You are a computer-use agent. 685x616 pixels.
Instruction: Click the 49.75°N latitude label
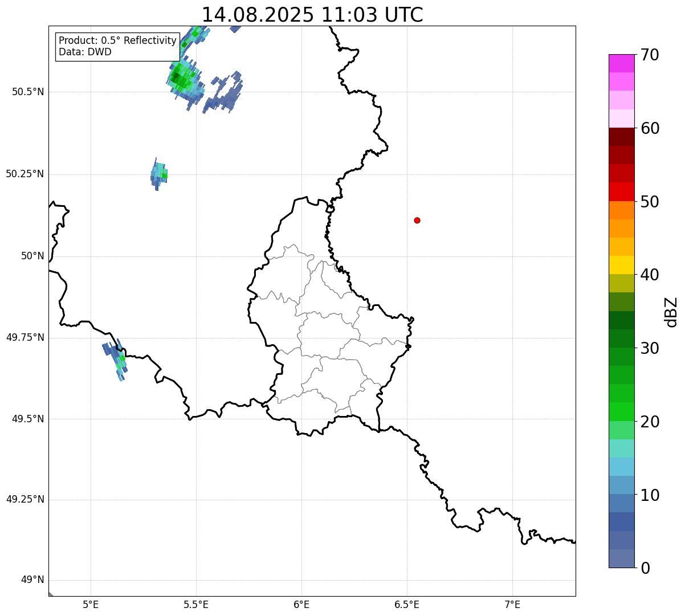tap(25, 337)
